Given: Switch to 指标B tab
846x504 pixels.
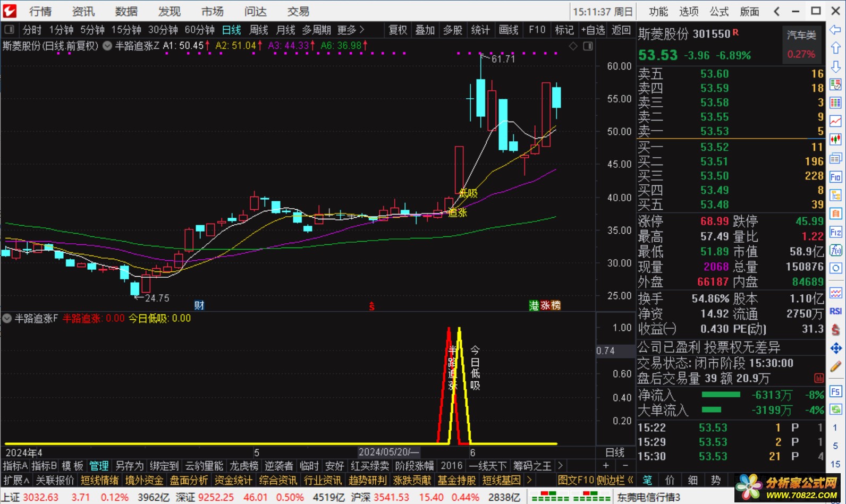Looking at the screenshot, I should 44,466.
